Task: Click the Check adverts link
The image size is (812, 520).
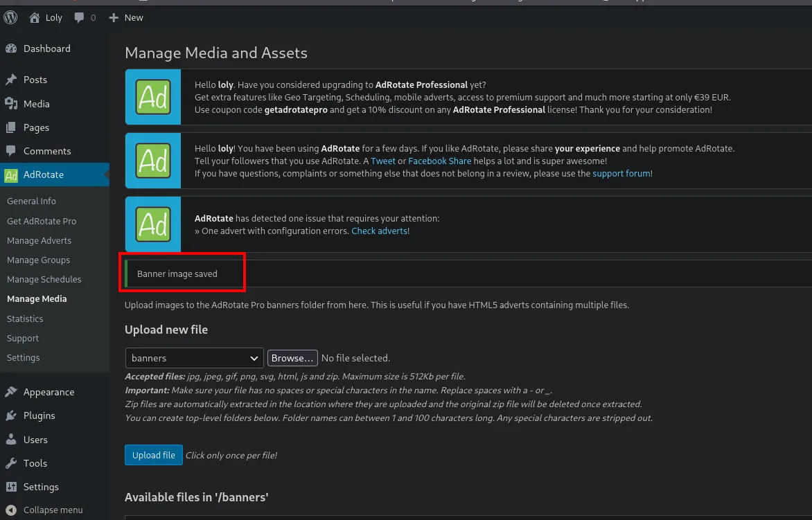Action: [x=380, y=231]
